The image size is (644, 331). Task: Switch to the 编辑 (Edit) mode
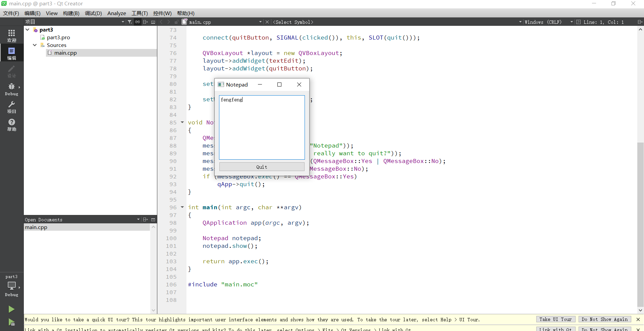tap(12, 53)
